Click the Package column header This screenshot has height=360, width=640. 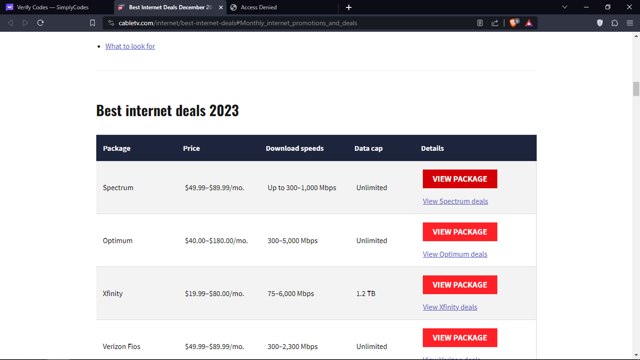point(117,148)
